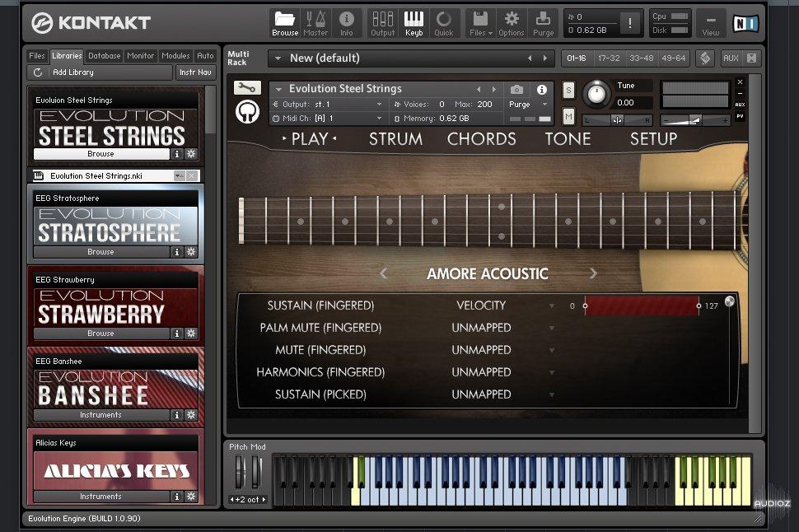Solo the instrument with S button
Image resolution: width=799 pixels, height=532 pixels.
[568, 91]
